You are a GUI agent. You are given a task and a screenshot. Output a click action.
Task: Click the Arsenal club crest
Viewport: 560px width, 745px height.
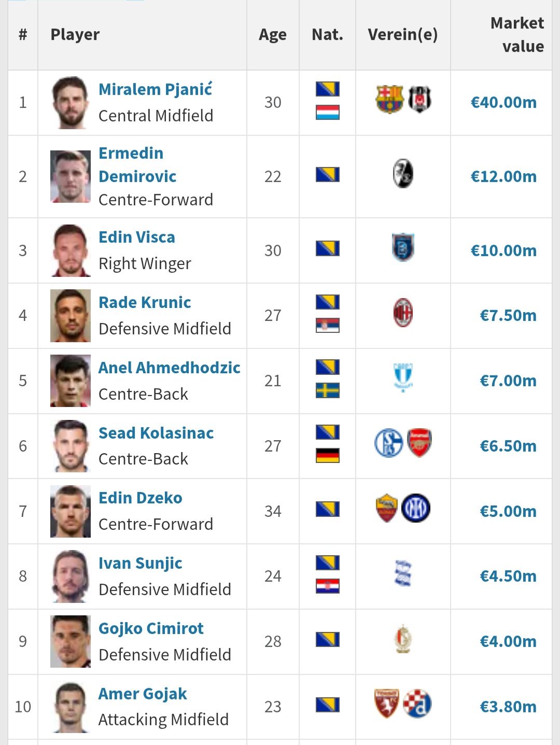pyautogui.click(x=419, y=443)
